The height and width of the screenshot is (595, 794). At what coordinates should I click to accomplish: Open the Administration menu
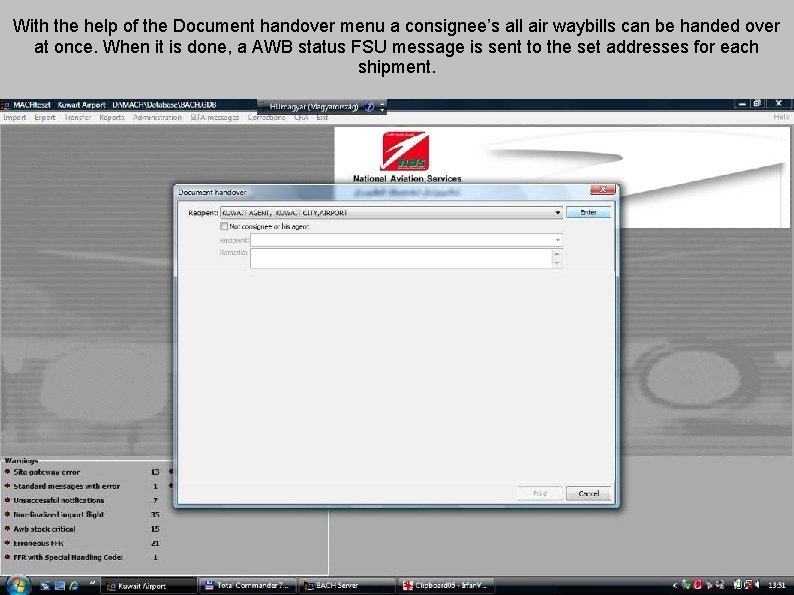point(157,117)
